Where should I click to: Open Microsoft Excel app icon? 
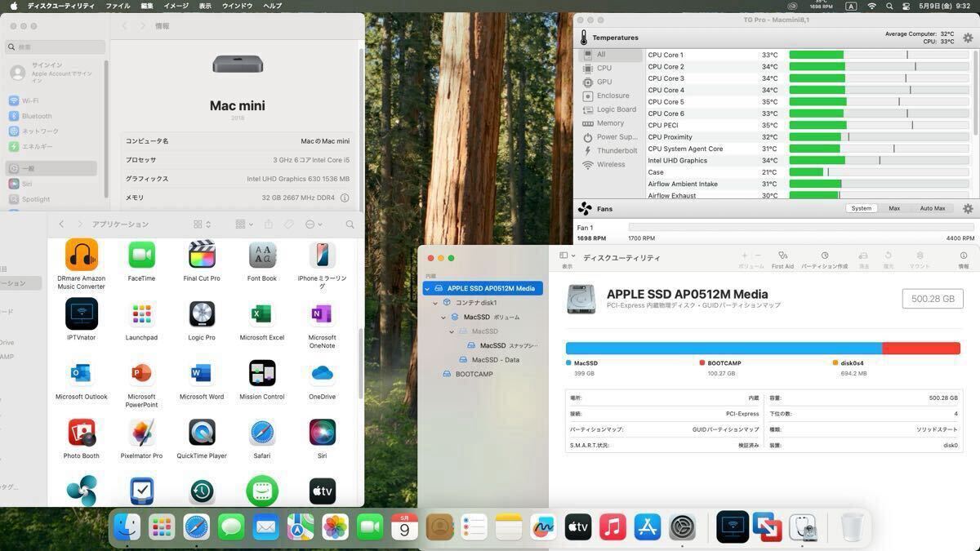click(262, 313)
